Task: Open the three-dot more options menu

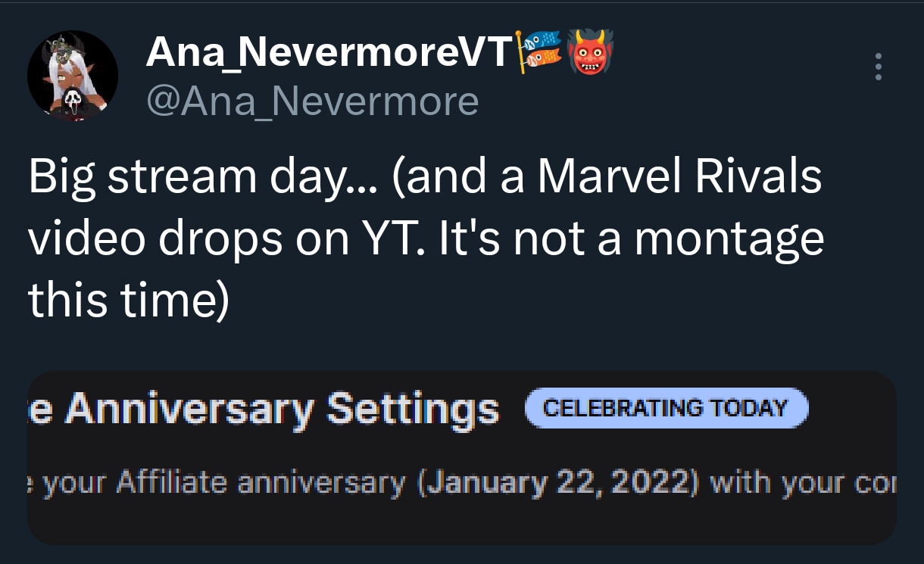Action: (878, 67)
